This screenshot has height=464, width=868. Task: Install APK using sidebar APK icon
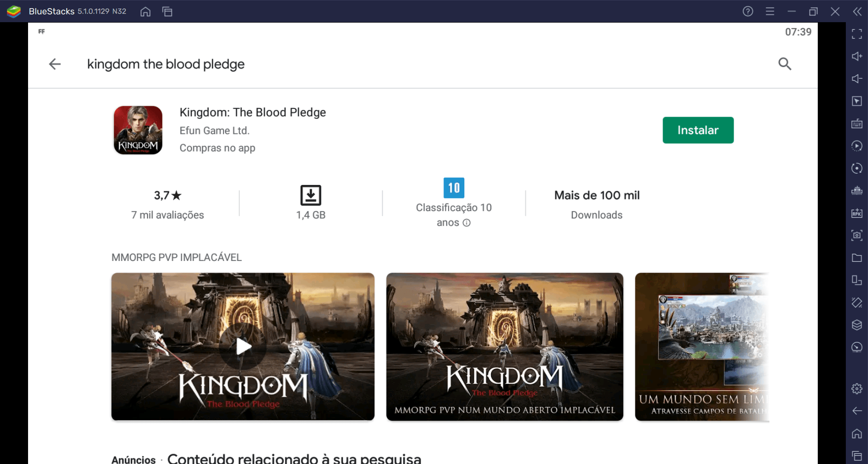coord(857,213)
